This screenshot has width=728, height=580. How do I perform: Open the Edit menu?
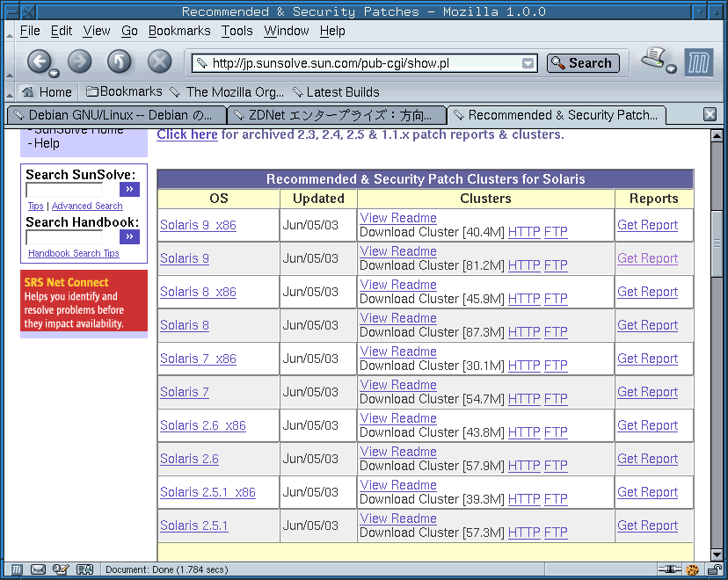click(x=62, y=31)
